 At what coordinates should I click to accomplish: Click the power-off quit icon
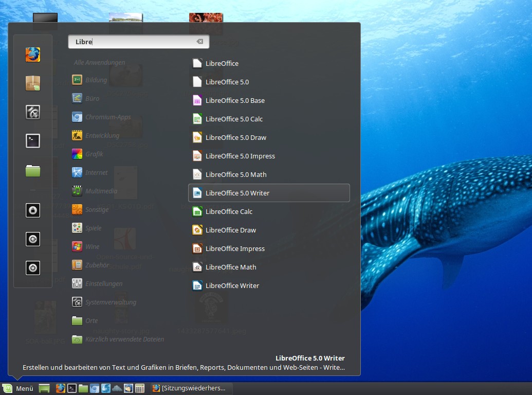click(33, 268)
